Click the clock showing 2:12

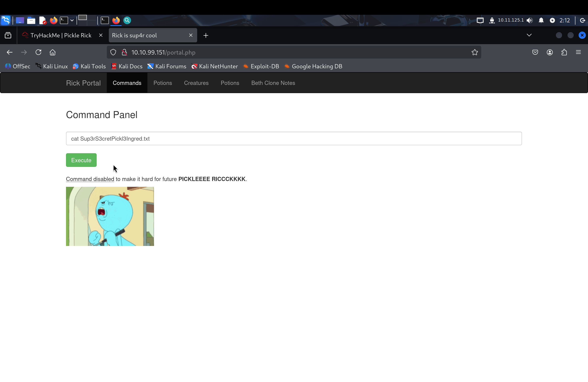[565, 20]
